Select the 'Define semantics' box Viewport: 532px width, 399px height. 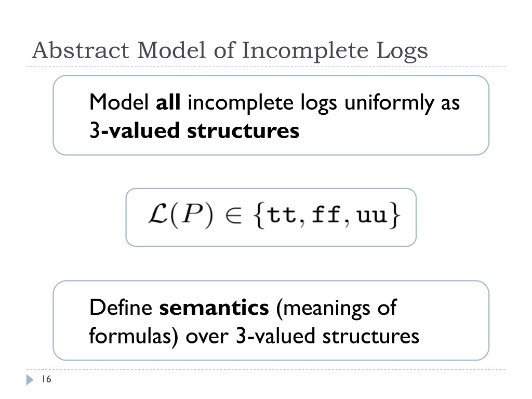pyautogui.click(x=271, y=320)
